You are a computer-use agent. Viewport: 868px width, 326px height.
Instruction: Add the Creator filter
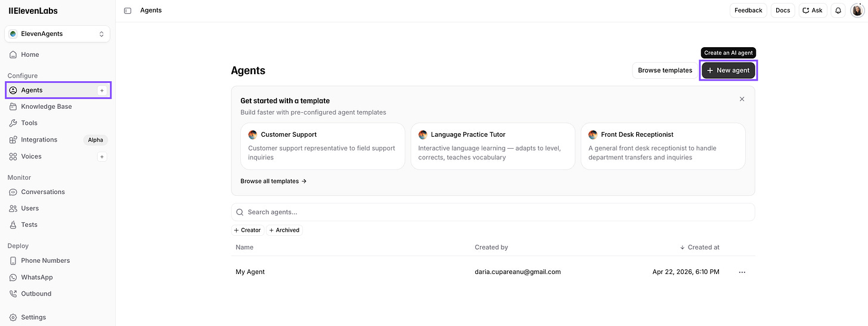pos(247,230)
